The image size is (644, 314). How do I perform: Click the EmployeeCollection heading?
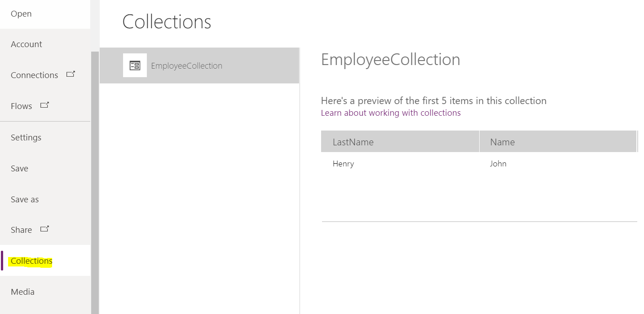point(390,59)
